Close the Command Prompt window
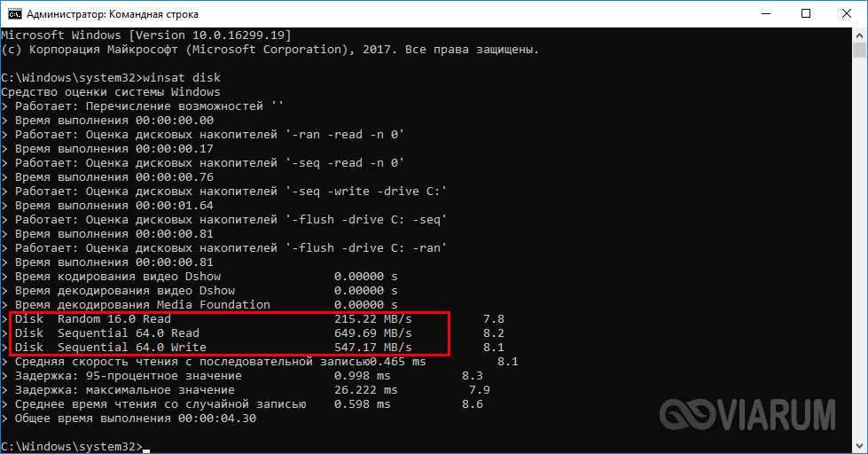 click(x=847, y=14)
